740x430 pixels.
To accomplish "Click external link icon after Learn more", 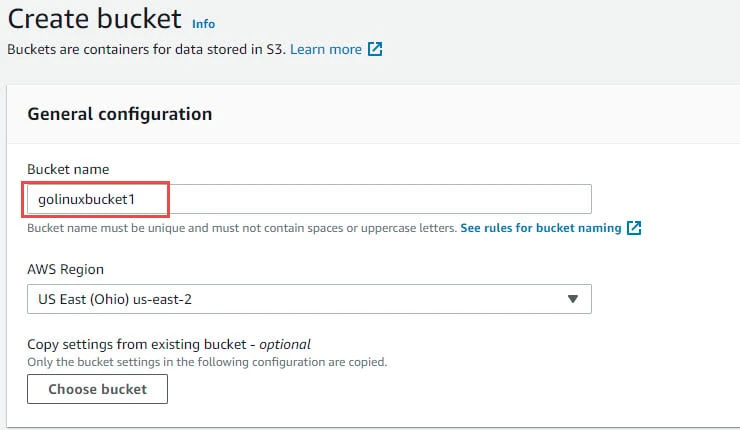I will (375, 48).
